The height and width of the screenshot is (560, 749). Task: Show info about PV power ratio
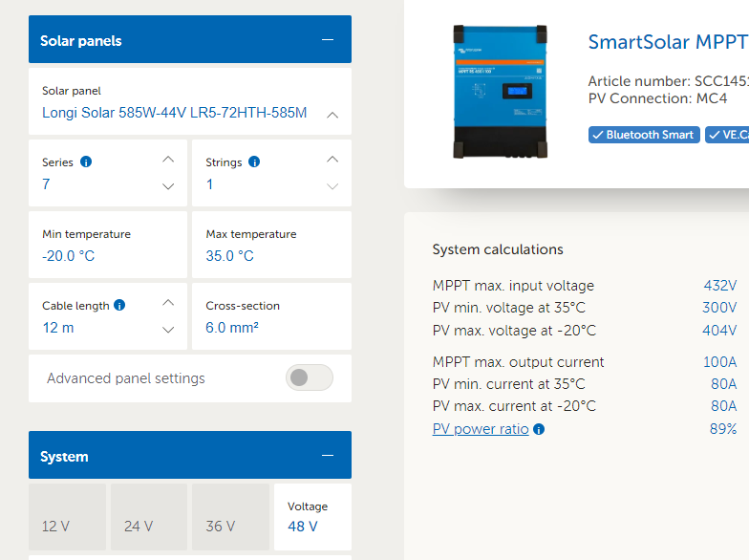539,429
